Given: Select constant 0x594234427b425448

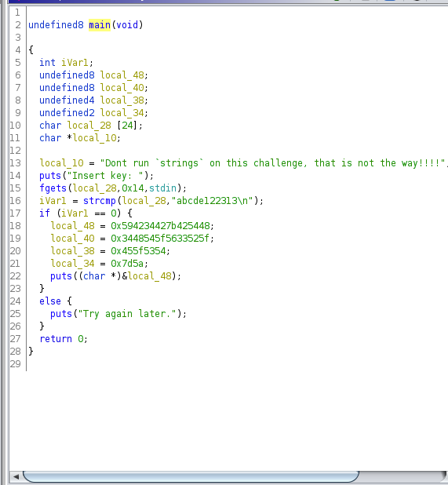Looking at the screenshot, I should pos(161,226).
